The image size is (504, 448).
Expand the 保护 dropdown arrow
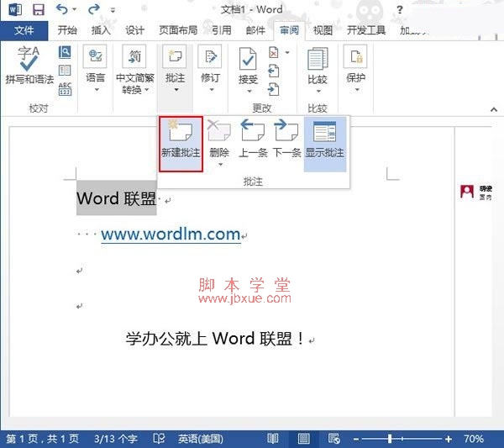[357, 90]
